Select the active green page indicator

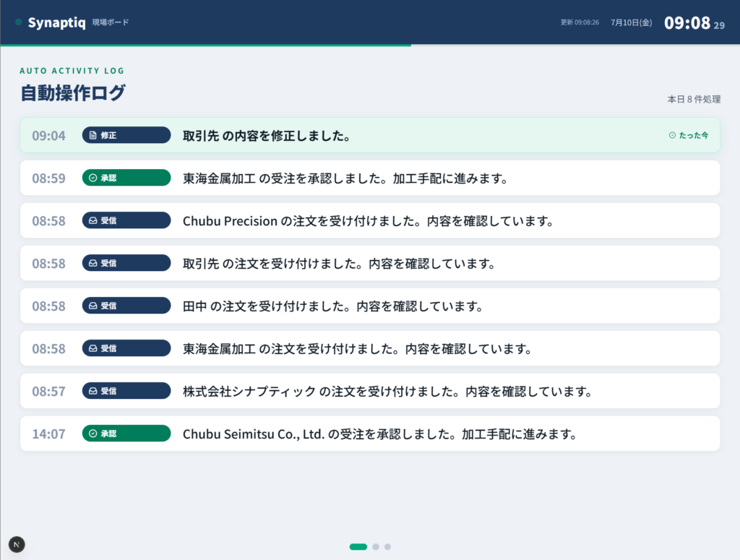[358, 547]
